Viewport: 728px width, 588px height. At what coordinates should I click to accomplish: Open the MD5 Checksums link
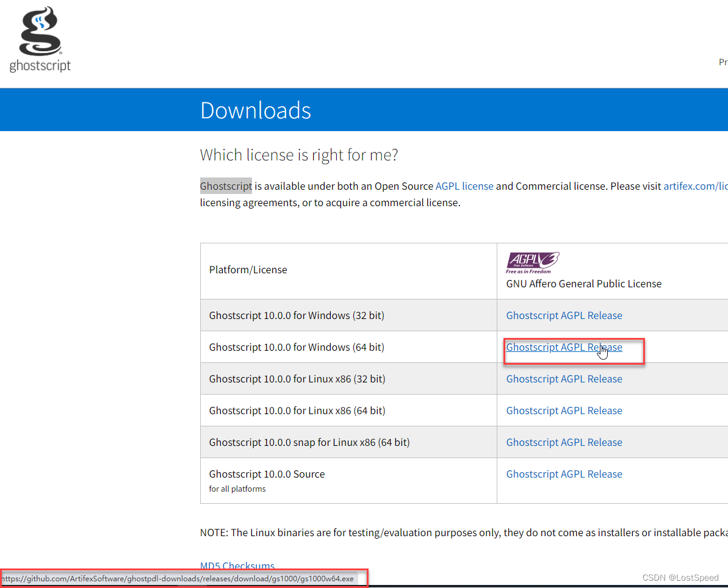[237, 566]
